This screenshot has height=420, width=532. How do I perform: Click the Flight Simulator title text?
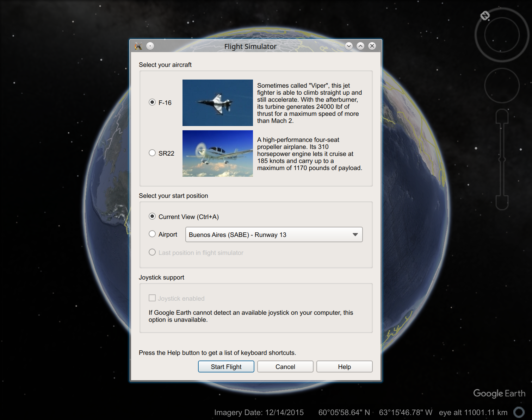pos(250,46)
